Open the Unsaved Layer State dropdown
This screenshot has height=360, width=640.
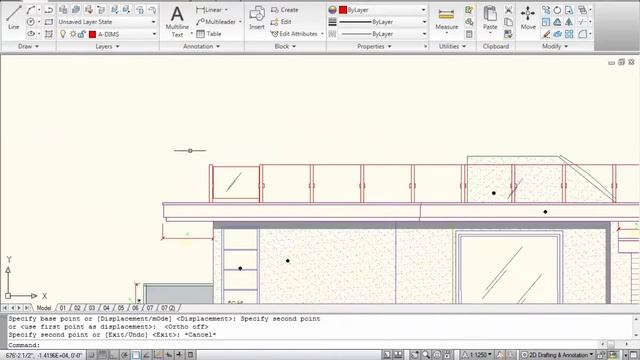107,22
